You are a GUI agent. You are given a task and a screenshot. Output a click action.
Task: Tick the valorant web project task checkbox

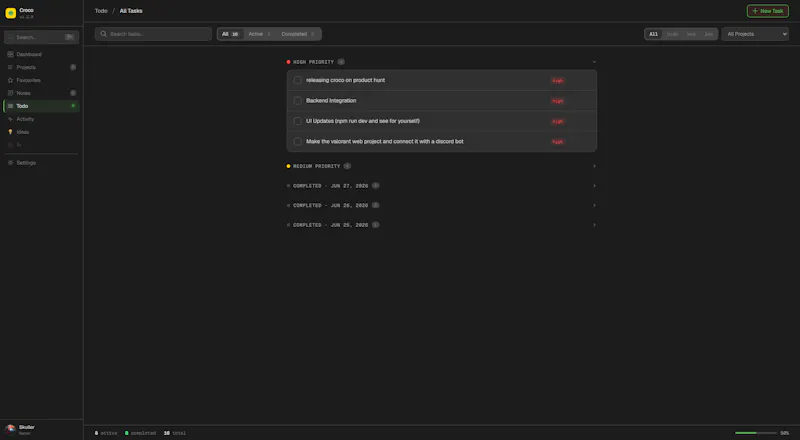point(297,141)
